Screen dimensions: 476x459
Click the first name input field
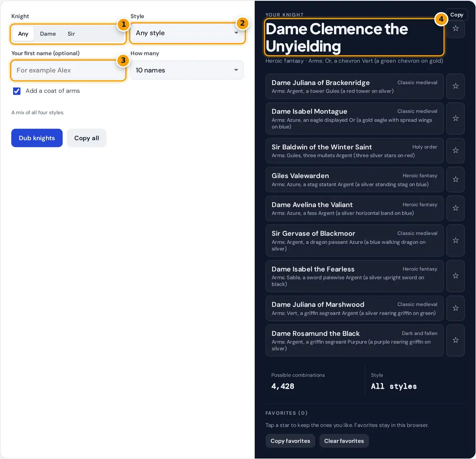coord(68,70)
